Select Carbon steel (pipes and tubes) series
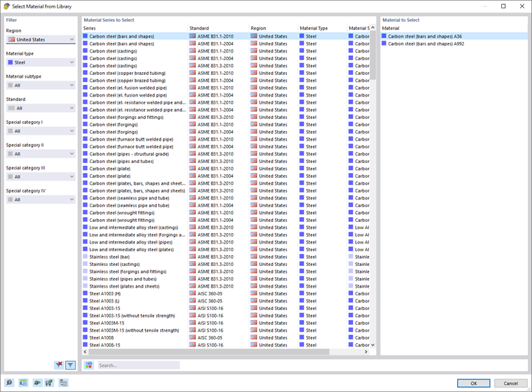This screenshot has height=392, width=532. click(226, 161)
